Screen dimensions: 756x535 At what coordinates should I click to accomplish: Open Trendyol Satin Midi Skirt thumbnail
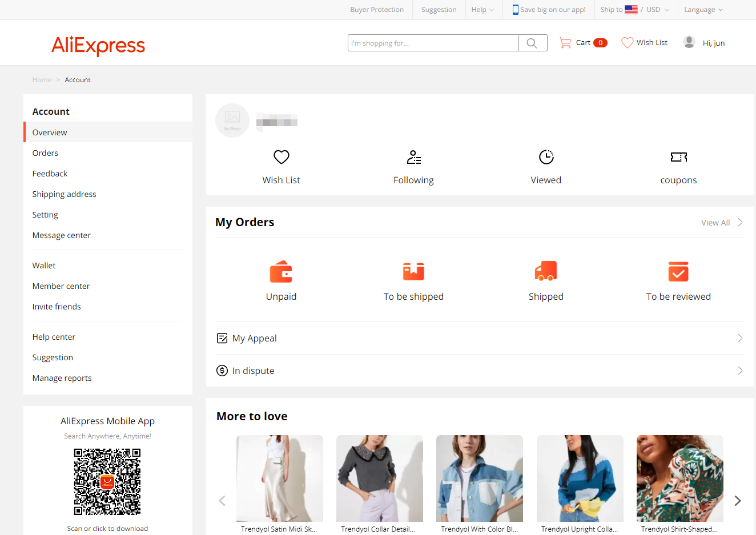[x=280, y=478]
